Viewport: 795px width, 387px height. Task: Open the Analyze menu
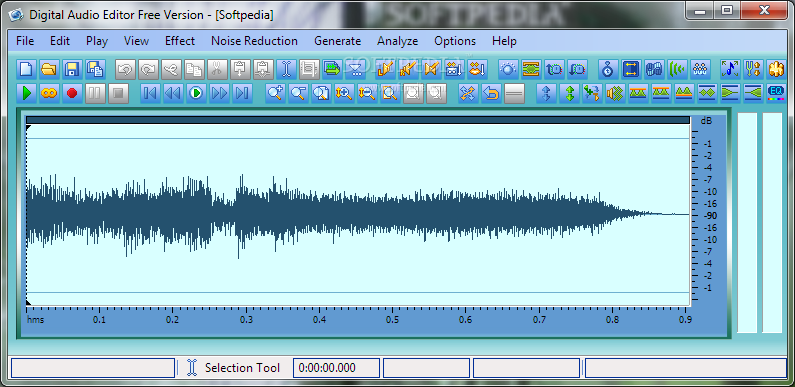coord(398,41)
